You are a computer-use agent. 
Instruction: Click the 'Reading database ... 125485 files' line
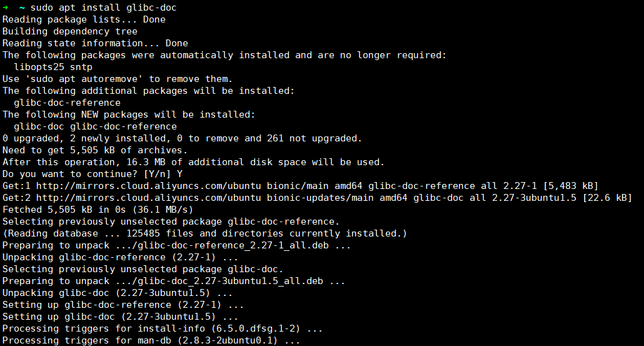(x=204, y=233)
